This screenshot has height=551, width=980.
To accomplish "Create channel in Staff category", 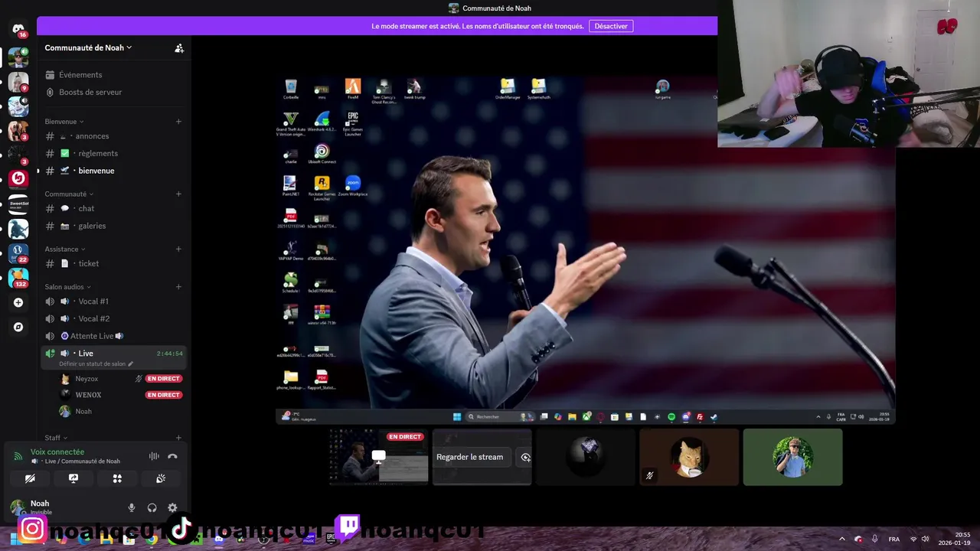I will [178, 438].
